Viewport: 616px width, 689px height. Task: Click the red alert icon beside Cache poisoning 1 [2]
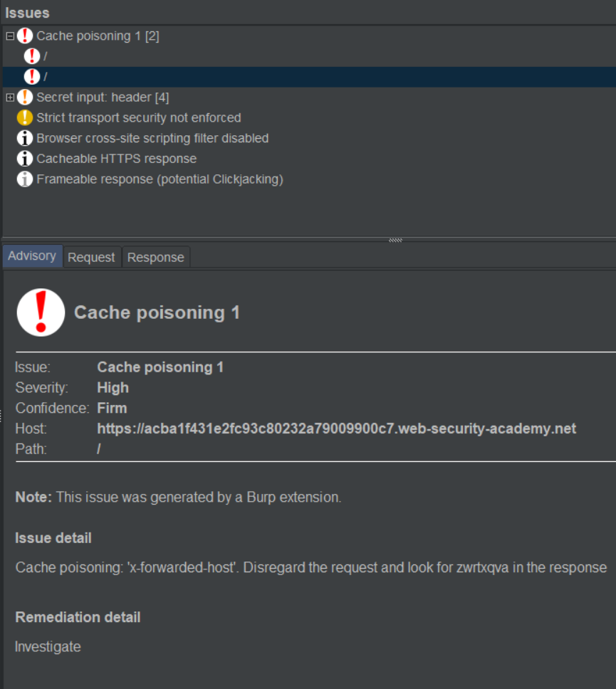25,36
